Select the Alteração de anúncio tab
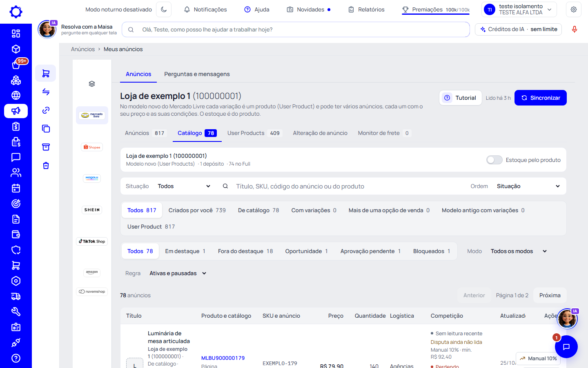This screenshot has height=368, width=588. 320,133
